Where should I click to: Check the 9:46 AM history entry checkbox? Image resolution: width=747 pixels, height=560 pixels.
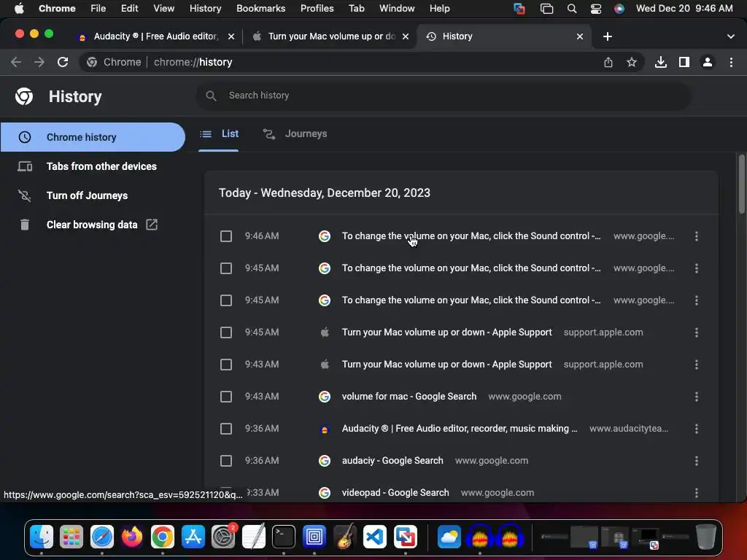click(226, 236)
